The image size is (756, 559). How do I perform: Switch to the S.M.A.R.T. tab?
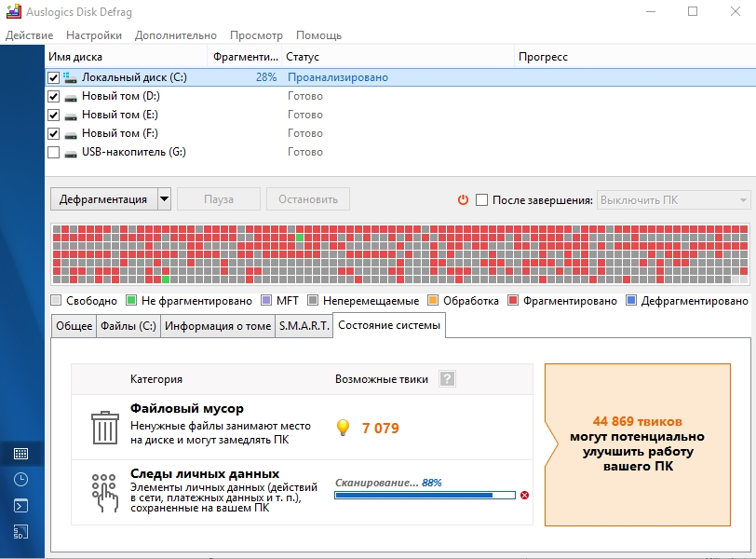pos(304,326)
